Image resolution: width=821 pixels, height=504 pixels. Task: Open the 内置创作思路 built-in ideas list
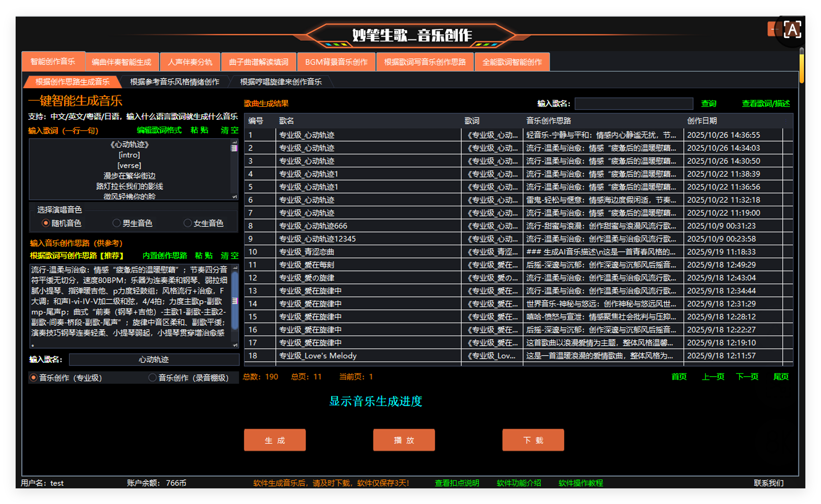click(x=164, y=255)
